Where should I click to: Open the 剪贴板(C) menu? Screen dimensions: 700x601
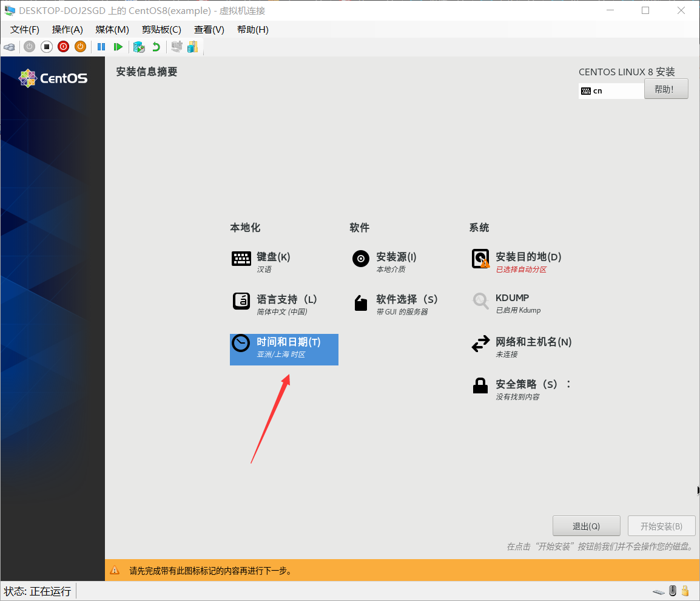[161, 30]
